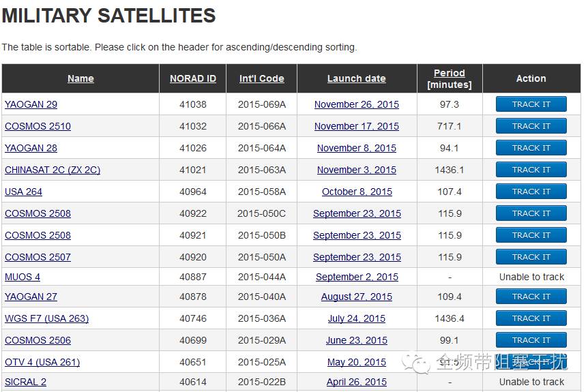Open the October 8, 2015 launch date
Image resolution: width=588 pixels, height=392 pixels.
pos(357,192)
